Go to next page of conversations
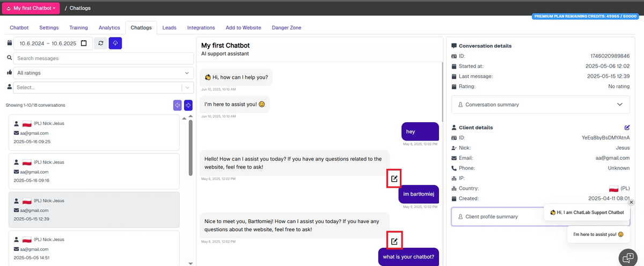The height and width of the screenshot is (266, 644). (x=188, y=105)
